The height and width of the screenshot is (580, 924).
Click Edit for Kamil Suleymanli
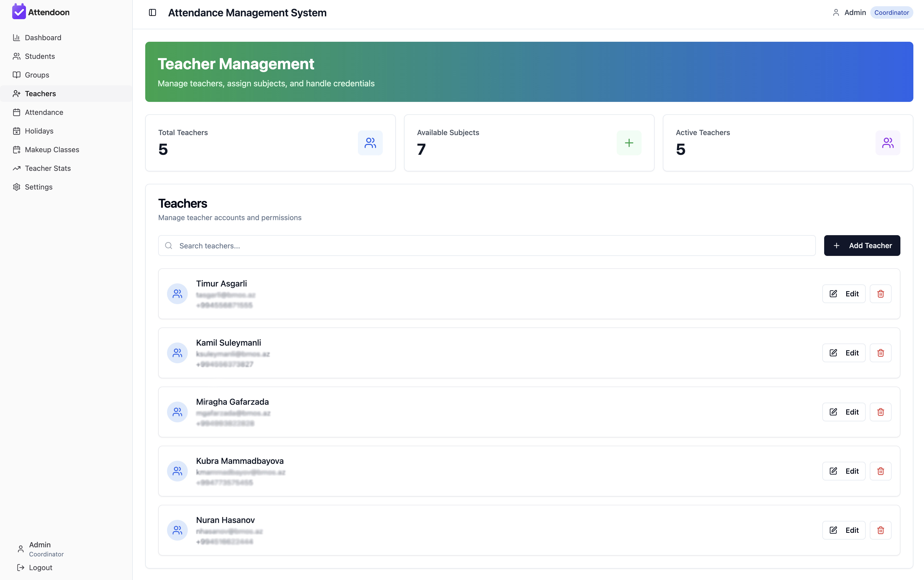coord(843,353)
